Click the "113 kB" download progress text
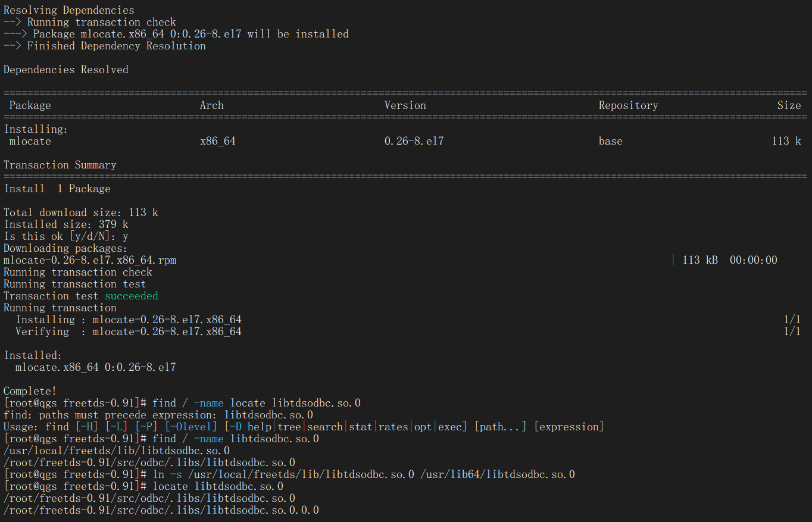This screenshot has width=812, height=522. [x=699, y=260]
